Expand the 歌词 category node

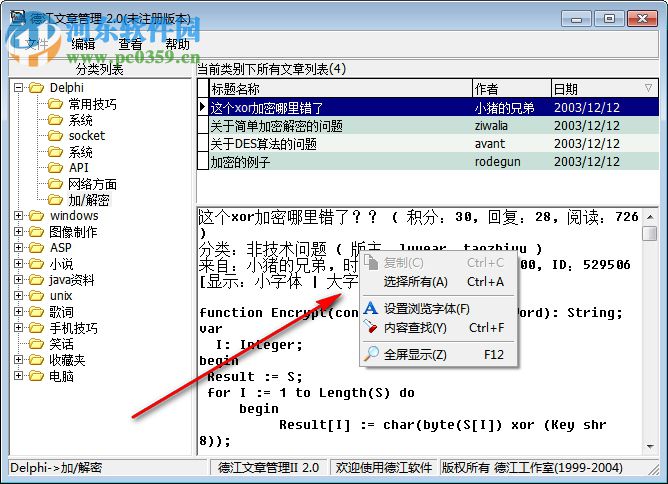click(x=18, y=312)
